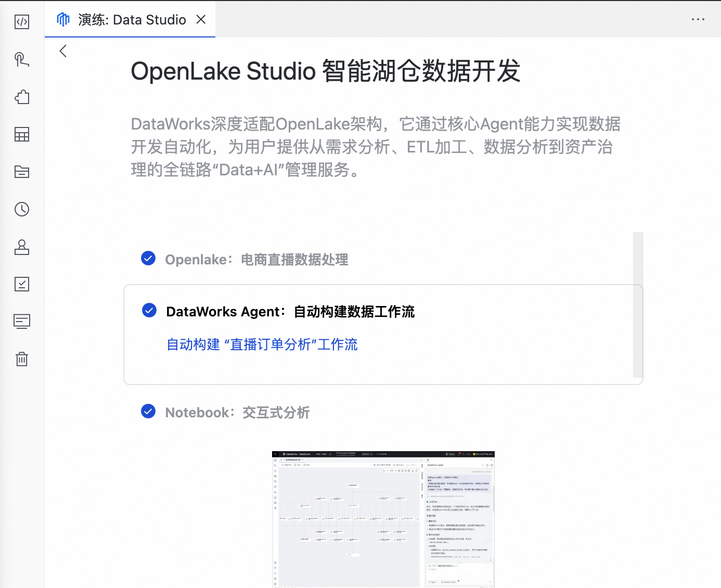Expand the Openlake: 电商直播数据处理 step
The height and width of the screenshot is (588, 721).
pos(256,259)
